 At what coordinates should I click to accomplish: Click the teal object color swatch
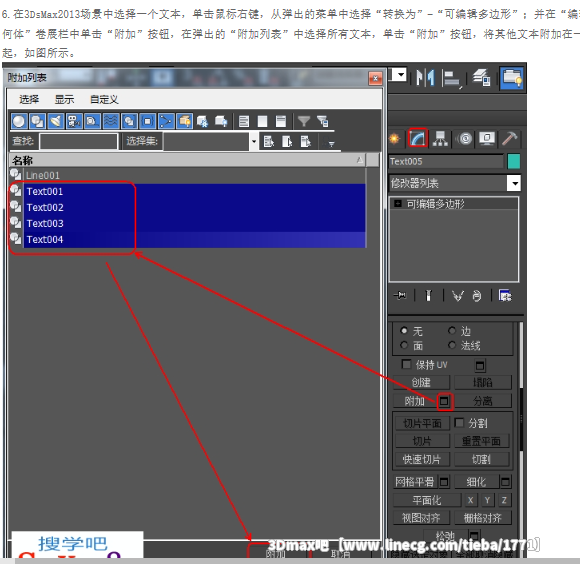pos(514,162)
